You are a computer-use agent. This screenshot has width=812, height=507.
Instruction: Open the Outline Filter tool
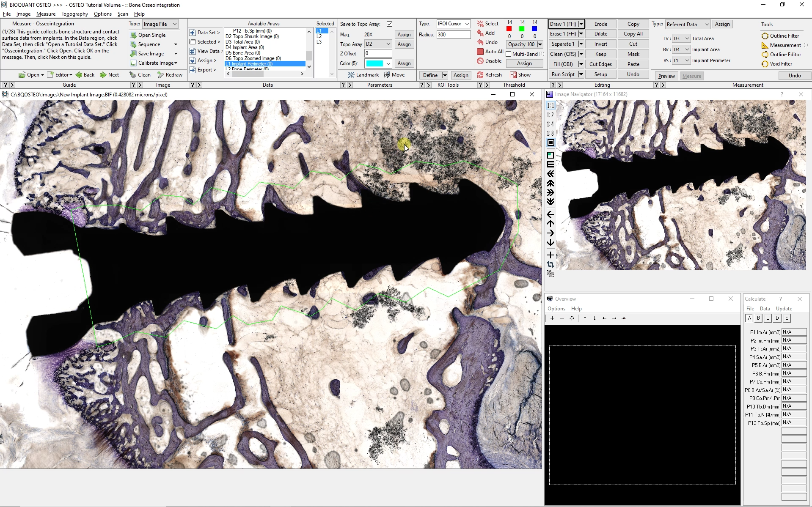[765, 36]
